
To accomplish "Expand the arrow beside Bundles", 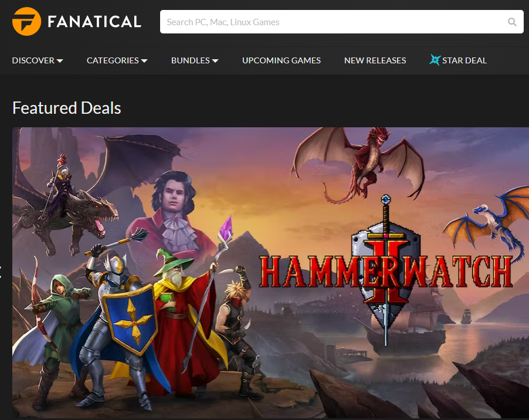I will click(x=215, y=61).
